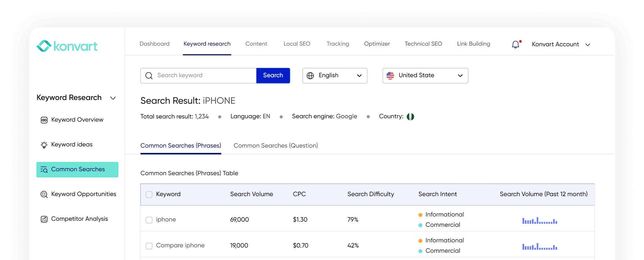The image size is (644, 260).
Task: Click the US flag icon
Action: coord(390,76)
